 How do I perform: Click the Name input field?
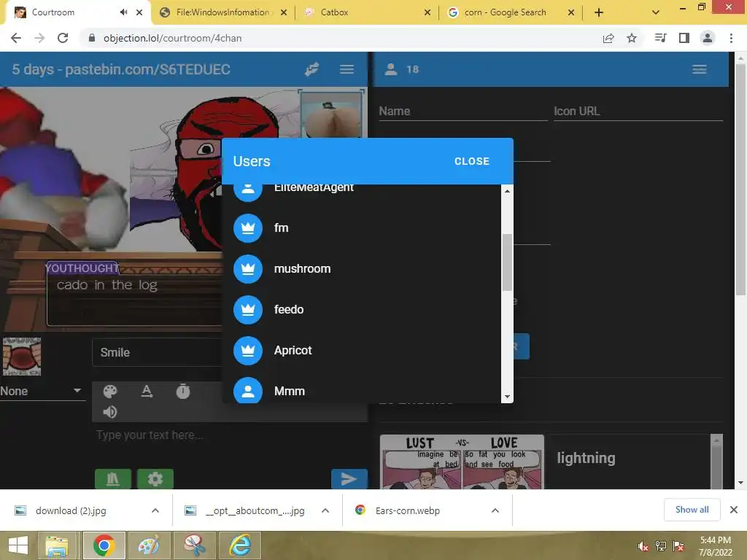[x=462, y=112]
